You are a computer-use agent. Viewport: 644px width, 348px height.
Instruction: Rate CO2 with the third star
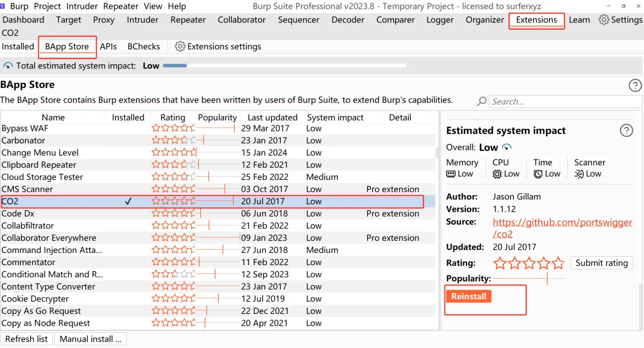point(529,263)
